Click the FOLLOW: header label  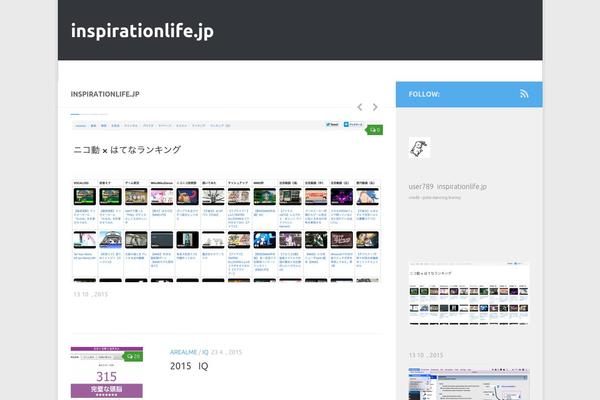(x=424, y=94)
